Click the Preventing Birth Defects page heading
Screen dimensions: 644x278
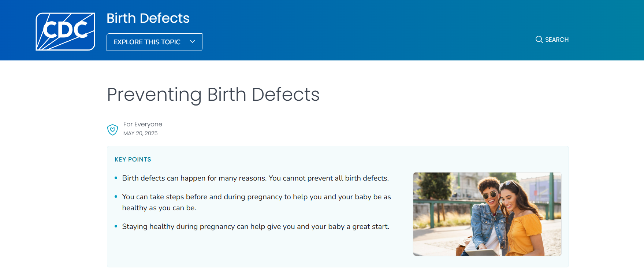[x=213, y=94]
